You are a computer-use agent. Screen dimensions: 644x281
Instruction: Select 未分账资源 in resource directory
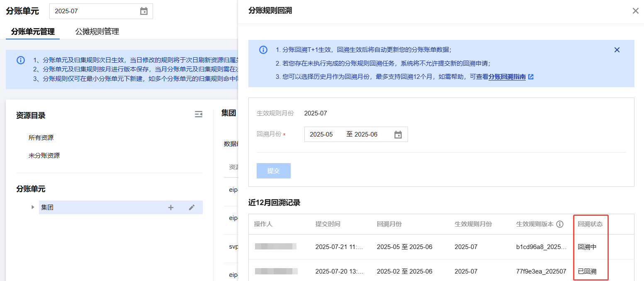44,155
